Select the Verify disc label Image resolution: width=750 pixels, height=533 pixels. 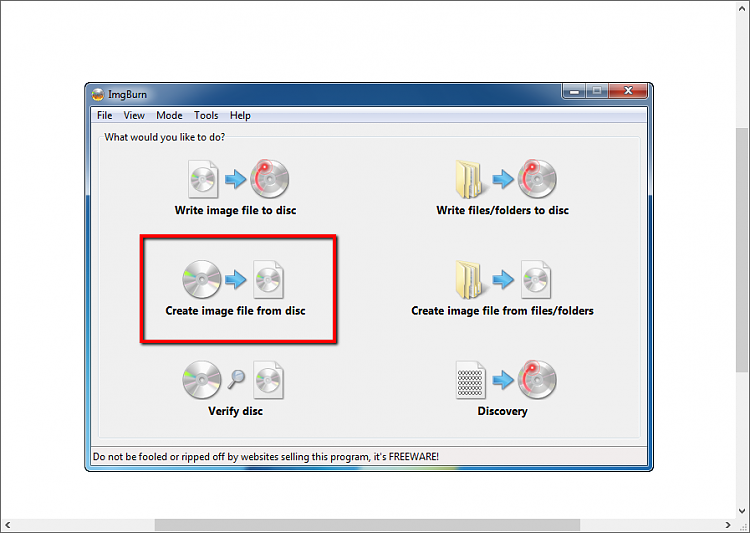(x=235, y=411)
